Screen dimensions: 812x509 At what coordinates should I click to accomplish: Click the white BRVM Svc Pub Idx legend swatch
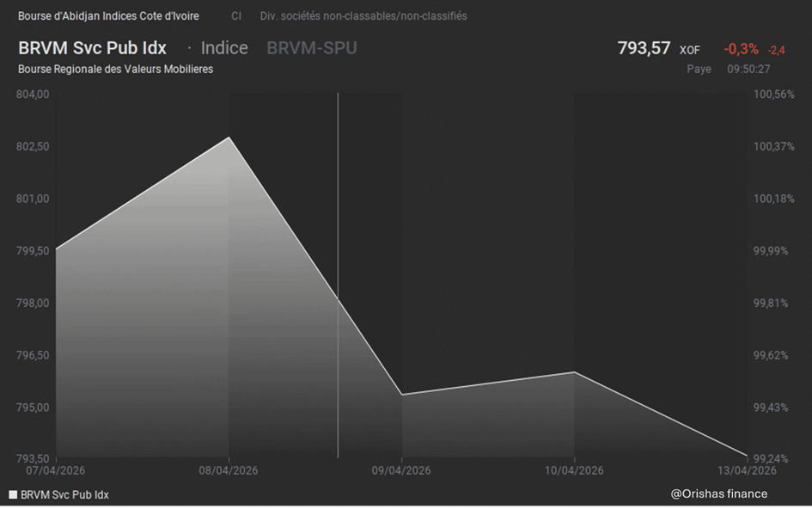pos(13,495)
